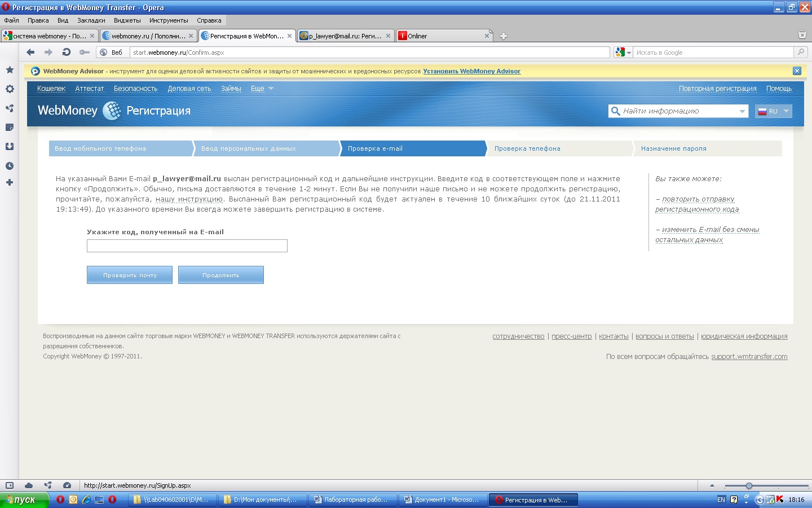
Task: Open the RU language selector dropdown
Action: [x=774, y=111]
